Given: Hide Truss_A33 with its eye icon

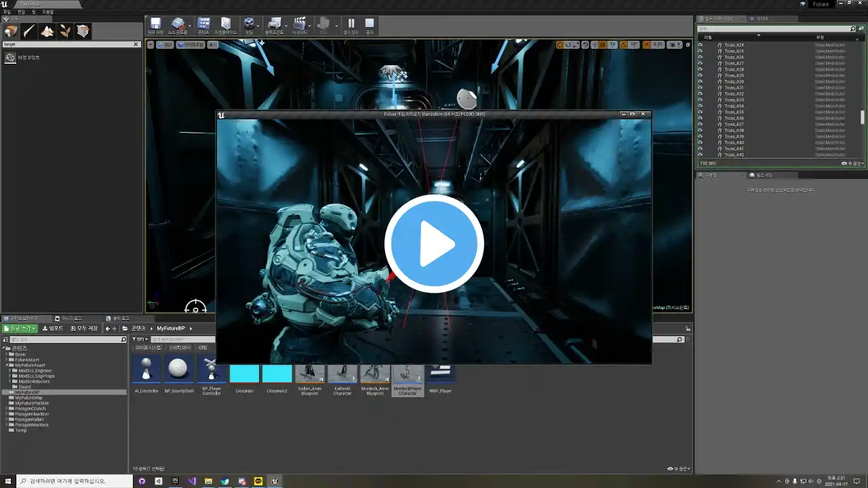Looking at the screenshot, I should coord(701,100).
